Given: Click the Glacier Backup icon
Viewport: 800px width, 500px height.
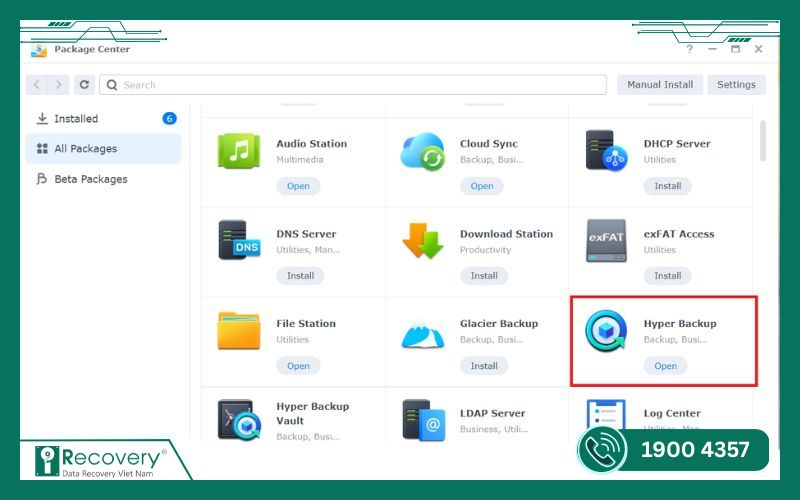Looking at the screenshot, I should pos(422,333).
